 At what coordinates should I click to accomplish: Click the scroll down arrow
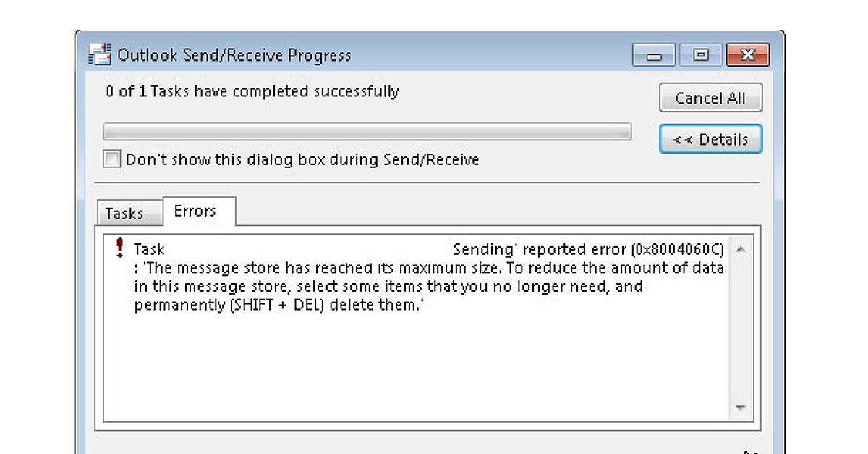(741, 406)
